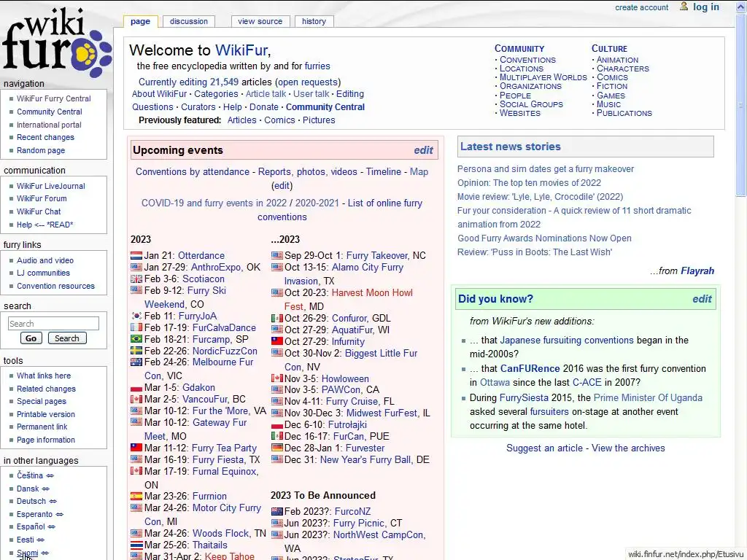Switch to Deutsch language version
Image resolution: width=747 pixels, height=560 pixels.
[x=31, y=502]
